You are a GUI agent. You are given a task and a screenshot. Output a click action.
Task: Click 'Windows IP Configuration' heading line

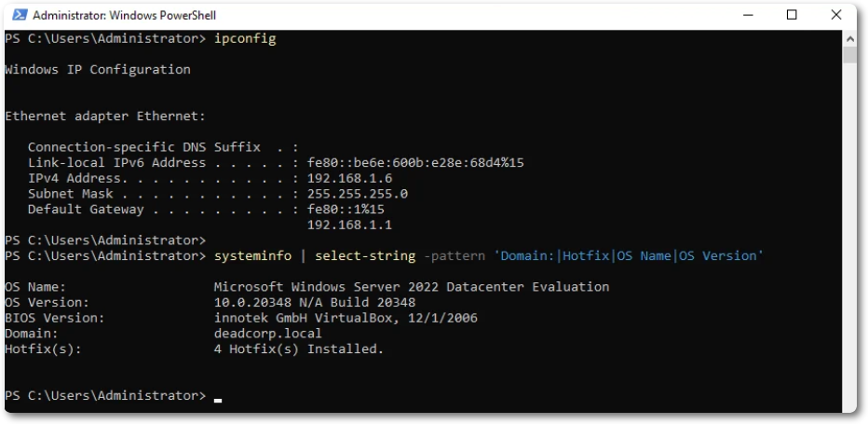[x=98, y=70]
